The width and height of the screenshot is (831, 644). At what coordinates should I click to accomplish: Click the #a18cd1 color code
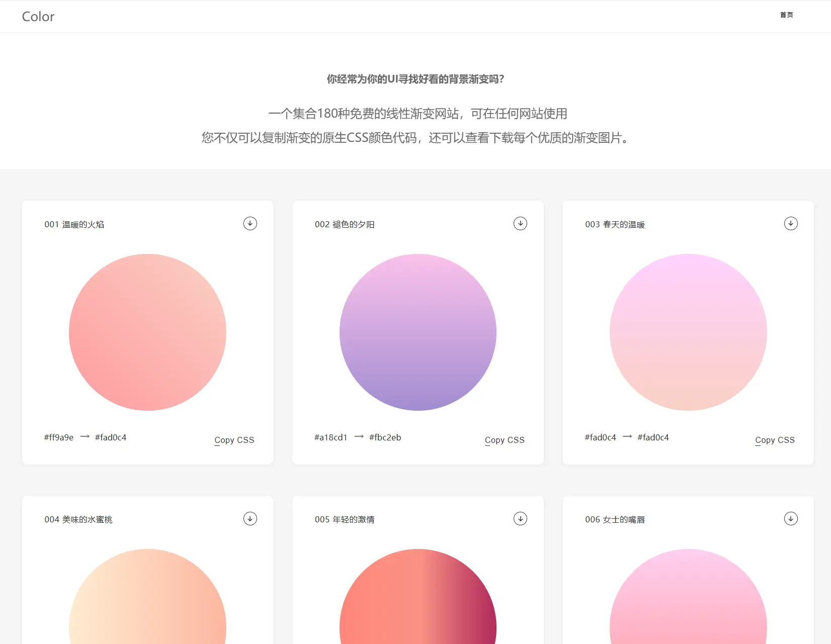[x=331, y=437]
